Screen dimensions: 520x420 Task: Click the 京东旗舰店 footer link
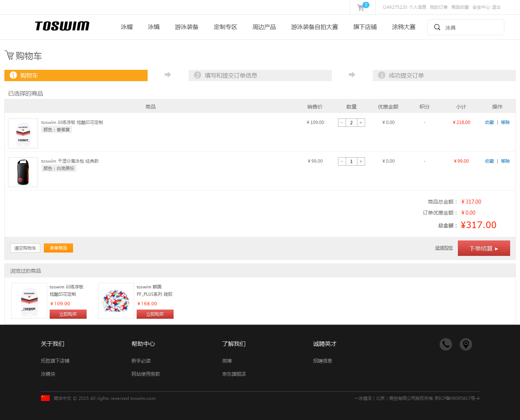[234, 374]
